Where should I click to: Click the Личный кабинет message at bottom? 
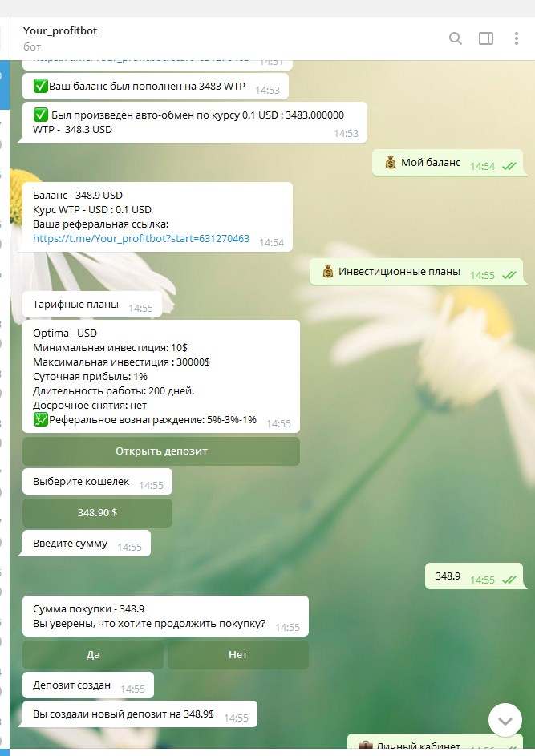[x=436, y=743]
